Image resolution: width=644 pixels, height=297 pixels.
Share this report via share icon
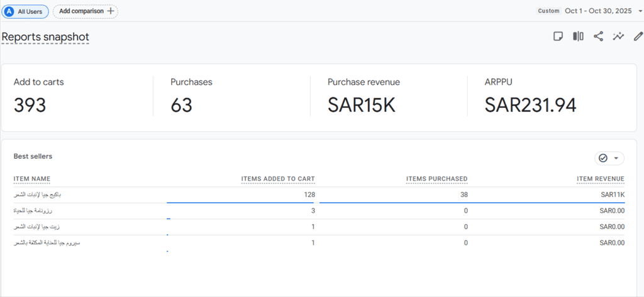point(598,36)
